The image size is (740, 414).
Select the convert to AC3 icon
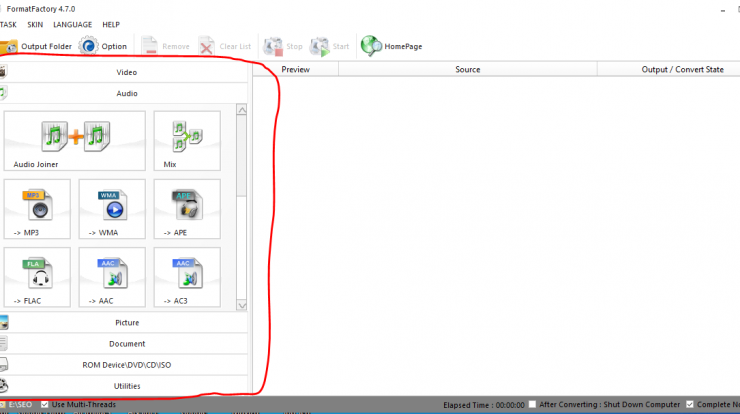pos(187,277)
